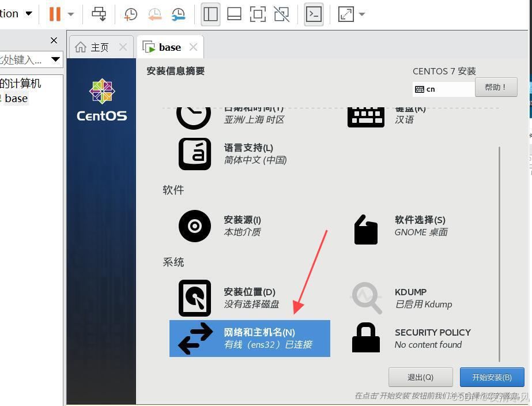Send Ctrl+Alt+Del to the virtual machine

[x=99, y=14]
